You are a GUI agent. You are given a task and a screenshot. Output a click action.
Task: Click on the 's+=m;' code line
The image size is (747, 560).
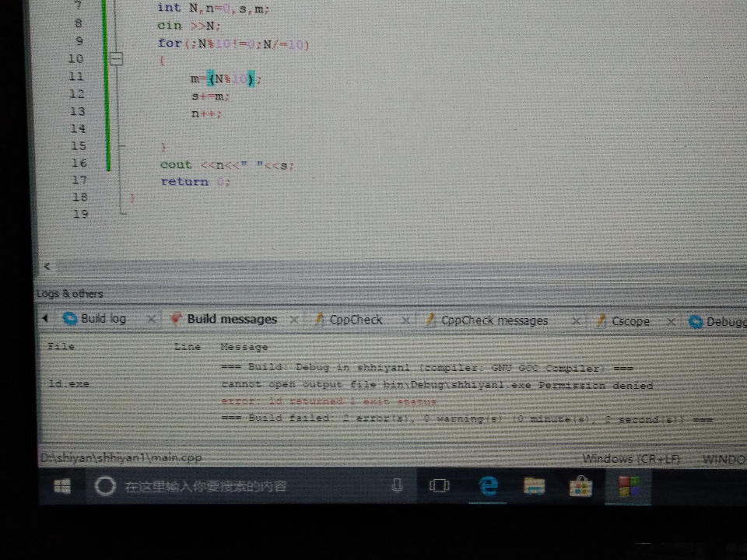click(210, 96)
